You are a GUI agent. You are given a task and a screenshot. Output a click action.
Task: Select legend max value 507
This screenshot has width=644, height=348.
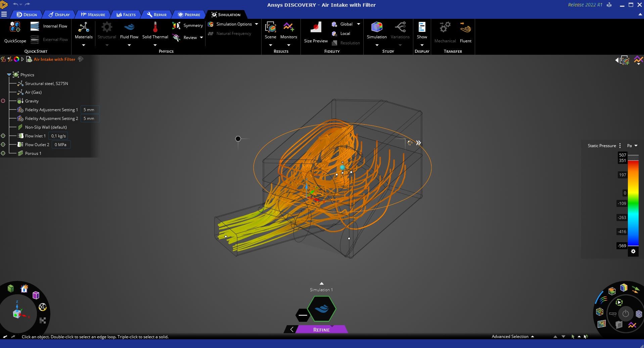point(622,155)
